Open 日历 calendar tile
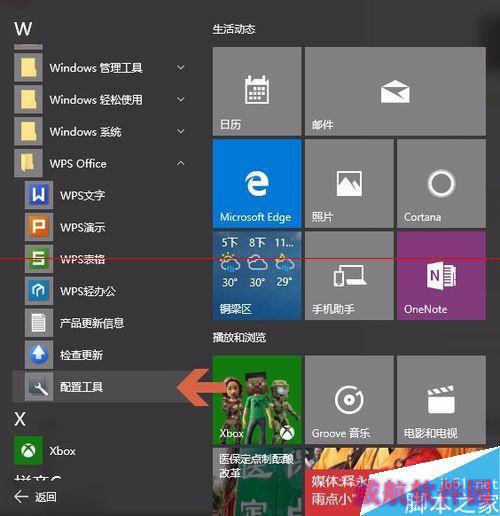The width and height of the screenshot is (500, 516). (257, 91)
